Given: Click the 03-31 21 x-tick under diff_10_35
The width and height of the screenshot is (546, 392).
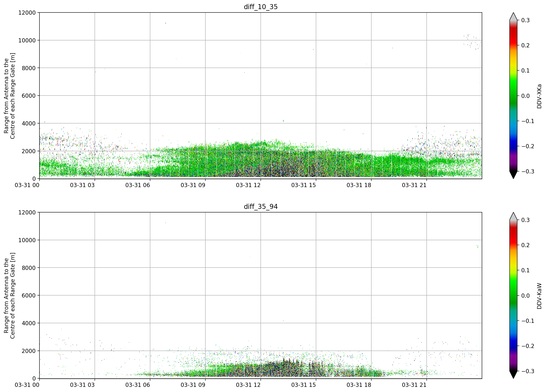Looking at the screenshot, I should [414, 185].
